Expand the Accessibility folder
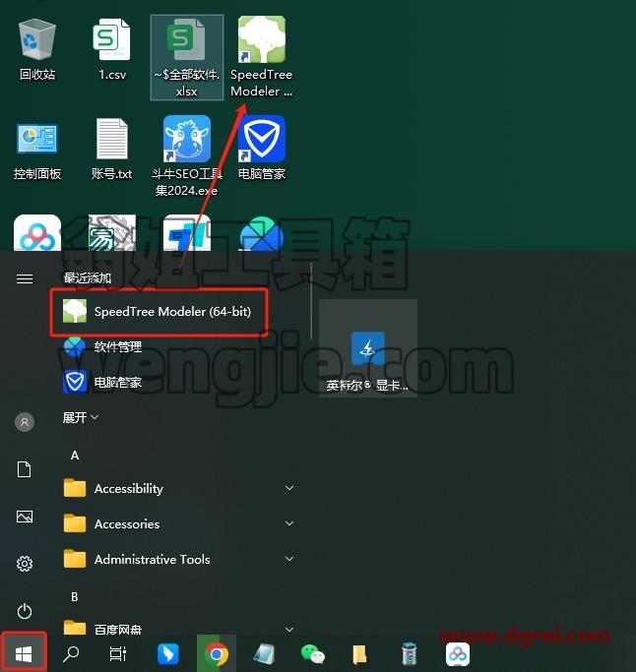Viewport: 636px width, 672px height. point(179,488)
